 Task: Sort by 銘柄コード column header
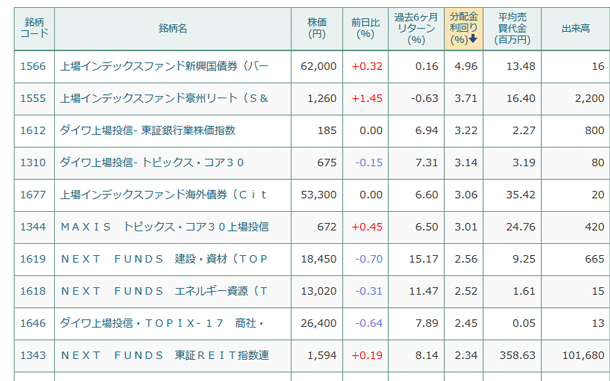click(34, 28)
